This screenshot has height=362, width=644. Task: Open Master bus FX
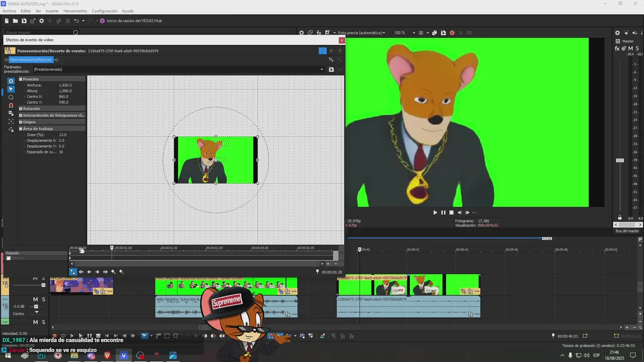point(617,49)
